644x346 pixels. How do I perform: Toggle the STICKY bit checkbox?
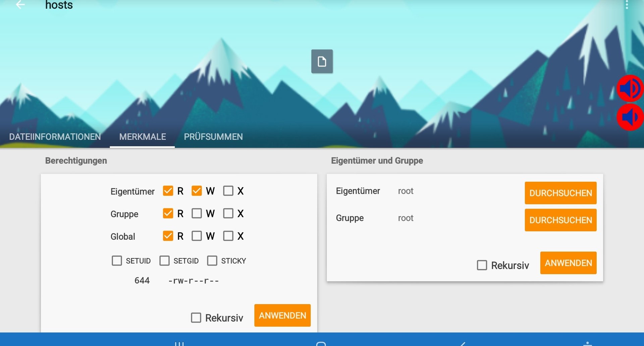(x=212, y=261)
